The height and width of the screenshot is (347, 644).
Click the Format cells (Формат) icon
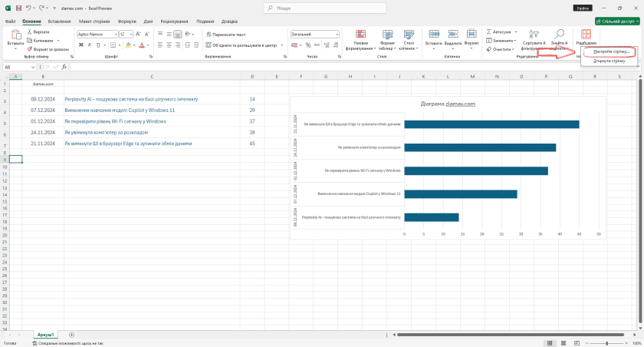click(472, 34)
